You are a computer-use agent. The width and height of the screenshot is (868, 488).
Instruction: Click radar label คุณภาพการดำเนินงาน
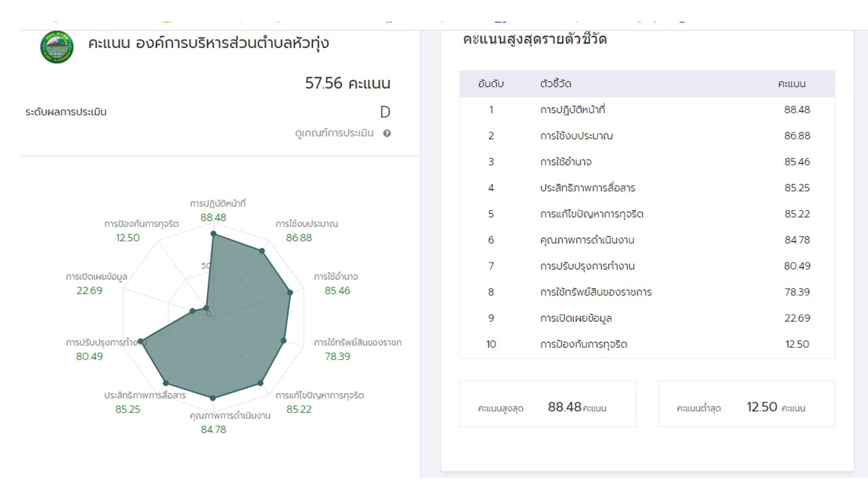coord(230,415)
